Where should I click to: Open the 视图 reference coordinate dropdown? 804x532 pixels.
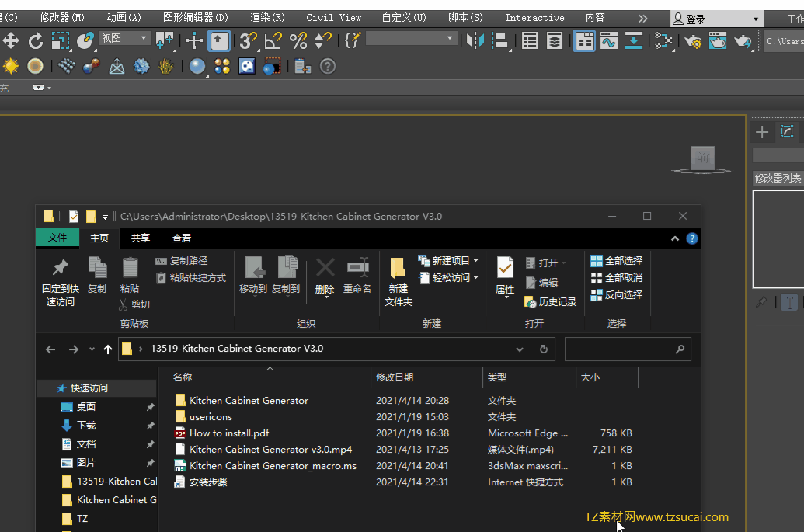click(124, 38)
